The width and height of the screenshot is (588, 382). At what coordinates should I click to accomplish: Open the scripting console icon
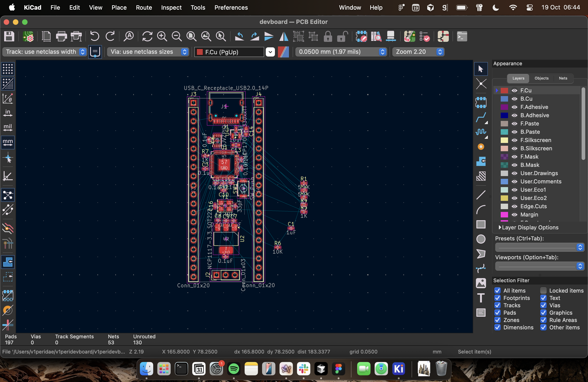pos(462,37)
